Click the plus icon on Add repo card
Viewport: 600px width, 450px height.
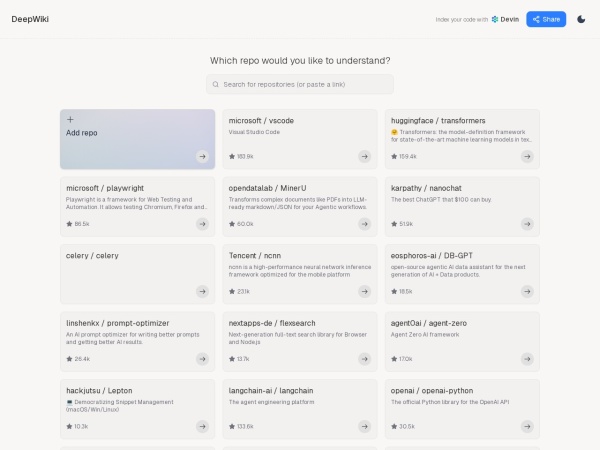(x=70, y=119)
